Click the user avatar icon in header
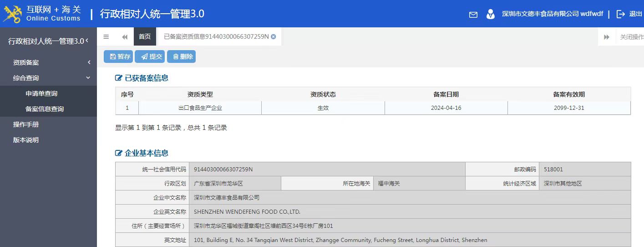This screenshot has width=644, height=247. tap(491, 14)
